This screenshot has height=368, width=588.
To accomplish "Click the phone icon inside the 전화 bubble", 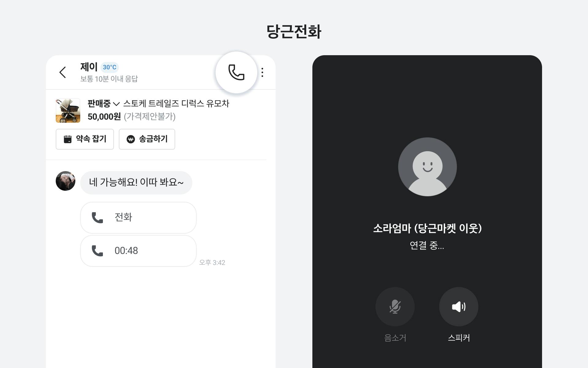I will click(97, 217).
